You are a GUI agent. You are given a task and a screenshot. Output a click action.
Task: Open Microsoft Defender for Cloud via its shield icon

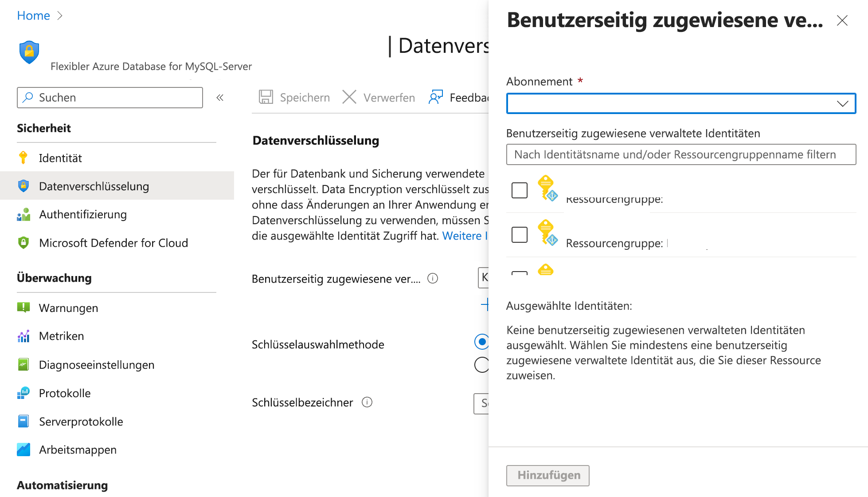(23, 243)
